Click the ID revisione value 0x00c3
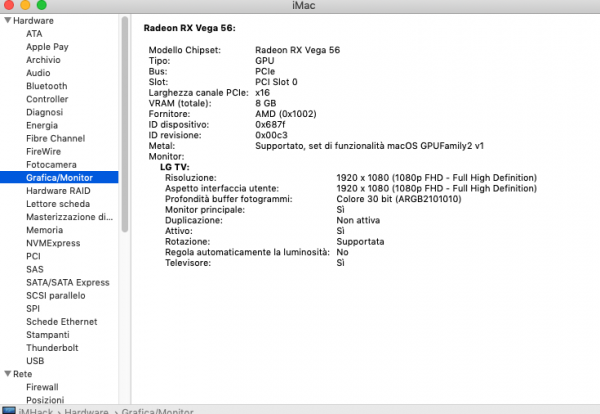 271,135
